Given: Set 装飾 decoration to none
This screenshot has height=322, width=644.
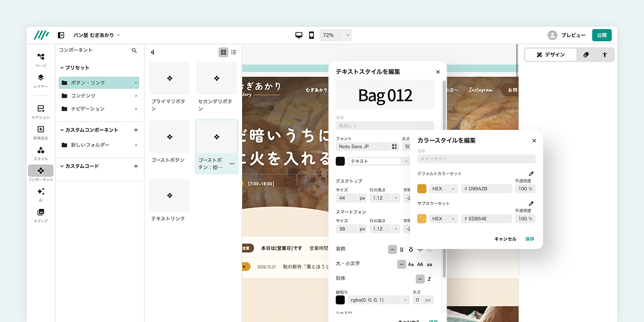Looking at the screenshot, I should [392, 250].
